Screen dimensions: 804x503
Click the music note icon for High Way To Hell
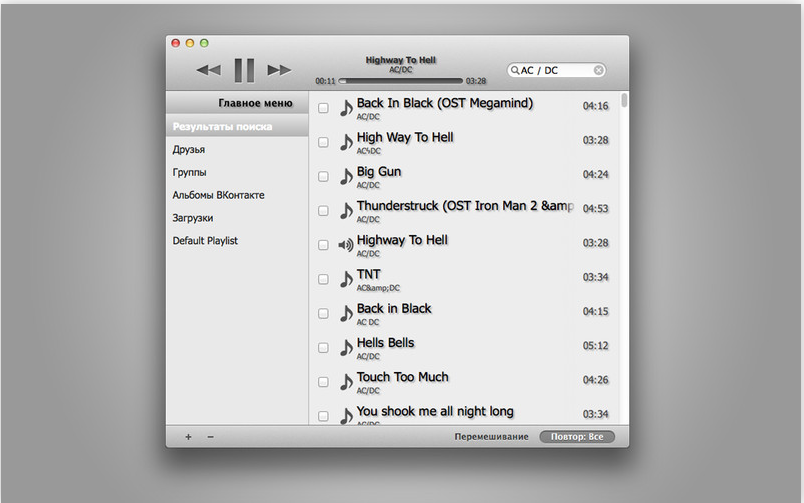pos(347,142)
